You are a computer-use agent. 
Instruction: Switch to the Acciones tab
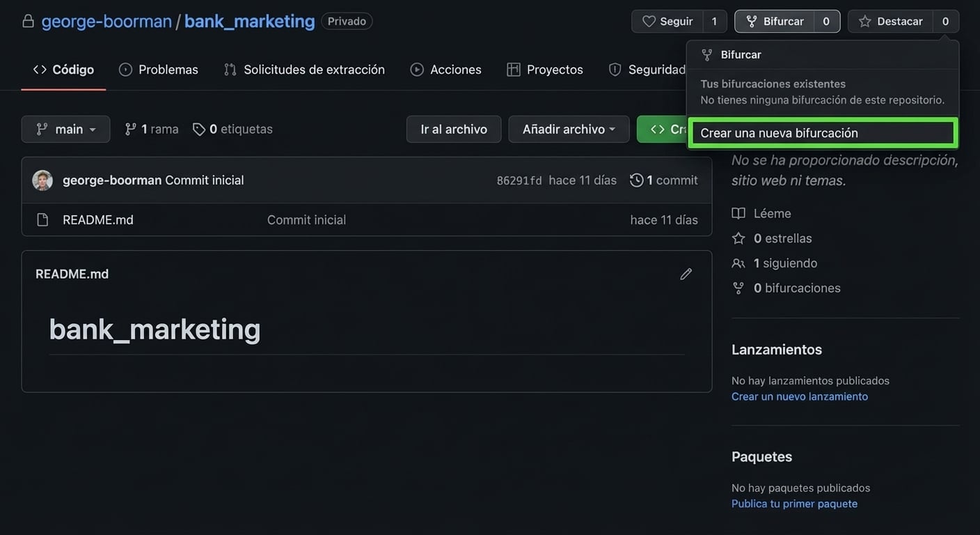tap(446, 70)
